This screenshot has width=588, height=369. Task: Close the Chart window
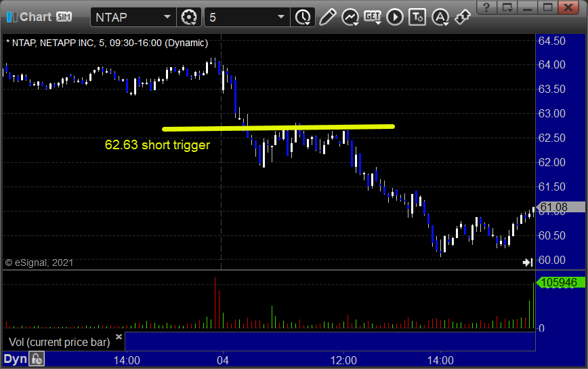pos(568,7)
